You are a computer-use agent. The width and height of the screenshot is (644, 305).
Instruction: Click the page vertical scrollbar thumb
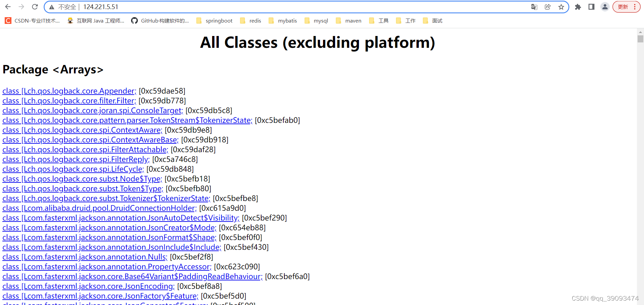[640, 39]
